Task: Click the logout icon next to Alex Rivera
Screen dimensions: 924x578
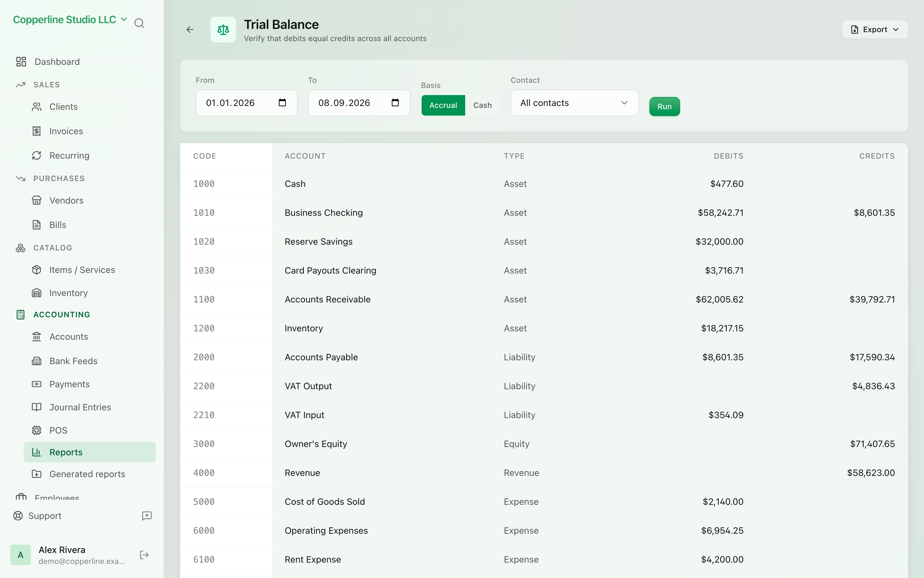Action: (144, 555)
